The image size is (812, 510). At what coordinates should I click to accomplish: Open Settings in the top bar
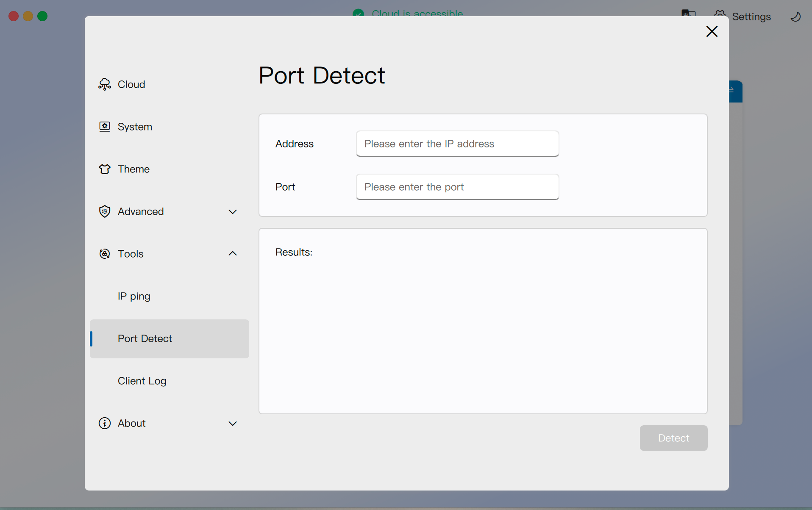tap(751, 17)
